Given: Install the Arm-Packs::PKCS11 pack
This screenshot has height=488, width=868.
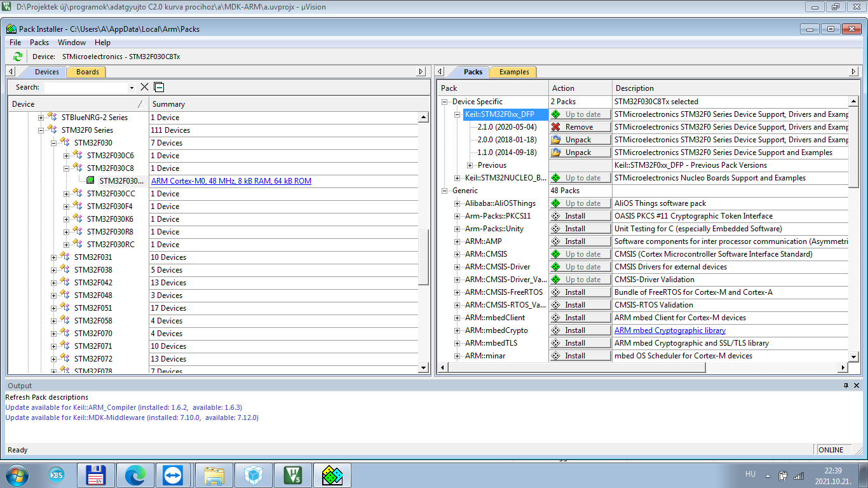Looking at the screenshot, I should coord(580,216).
